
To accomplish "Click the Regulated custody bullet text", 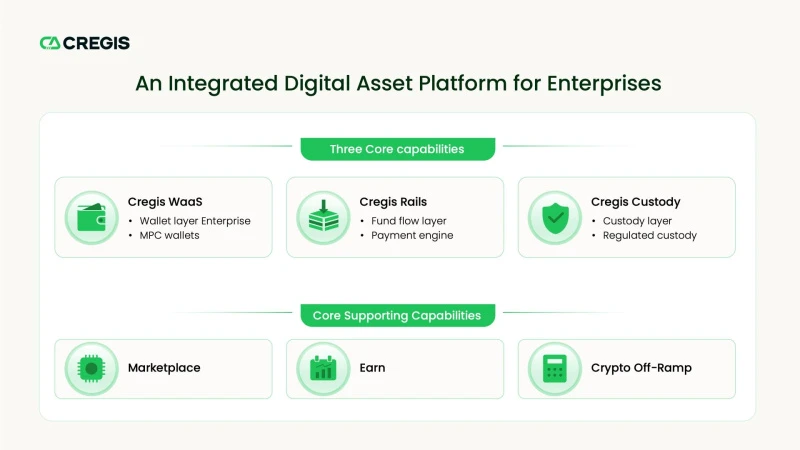I will coord(649,235).
